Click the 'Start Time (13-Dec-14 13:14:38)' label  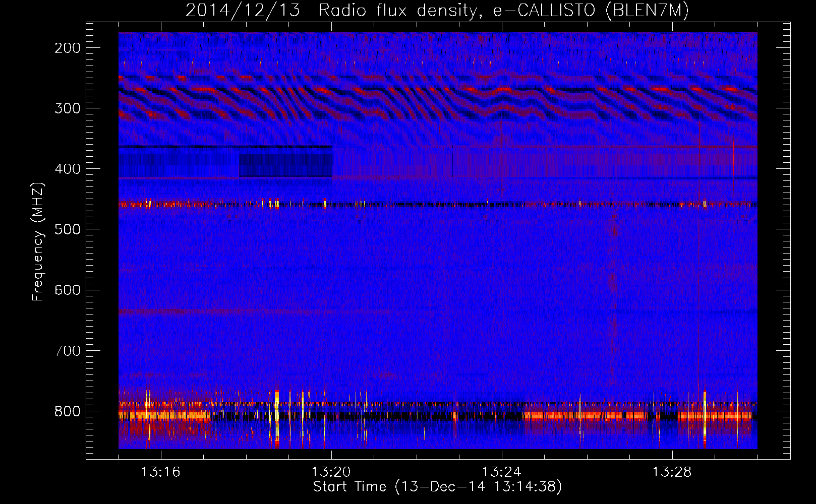(x=437, y=487)
